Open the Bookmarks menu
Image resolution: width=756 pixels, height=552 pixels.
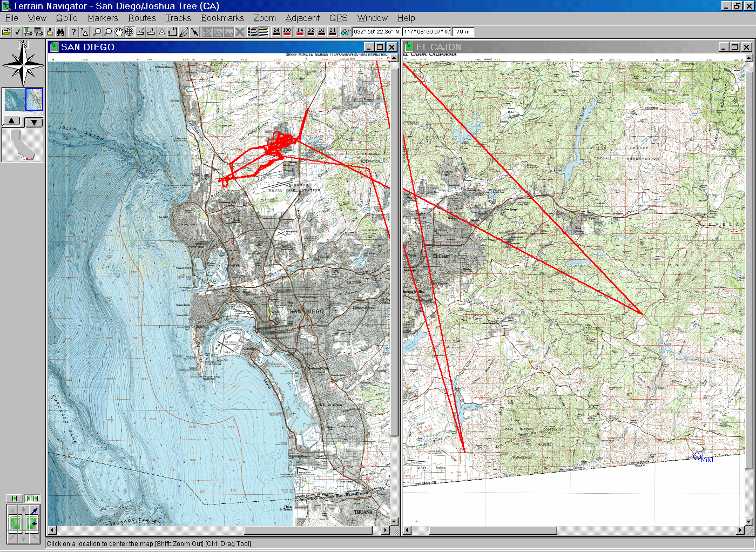[222, 18]
